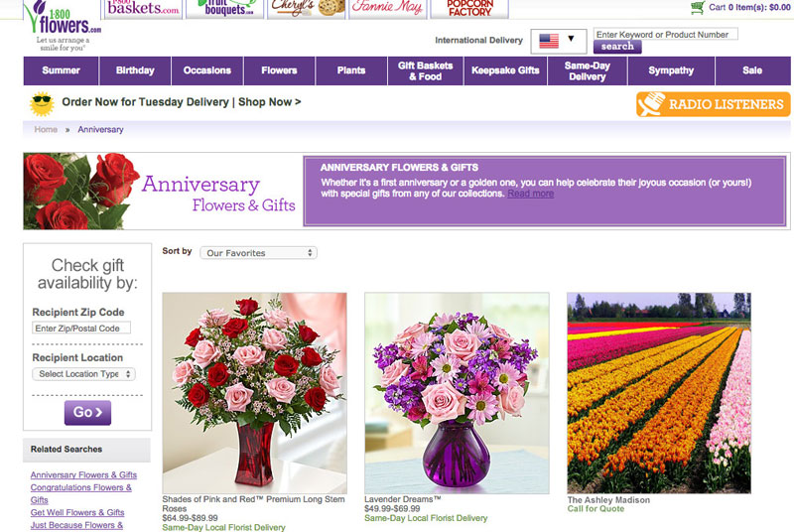Image resolution: width=794 pixels, height=532 pixels.
Task: Follow the Read more link
Action: coord(530,194)
